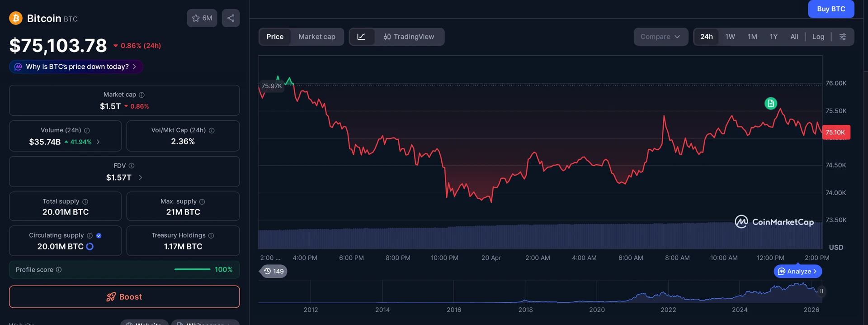Open chart settings sliders icon
Viewport: 868px width, 325px height.
click(x=843, y=37)
